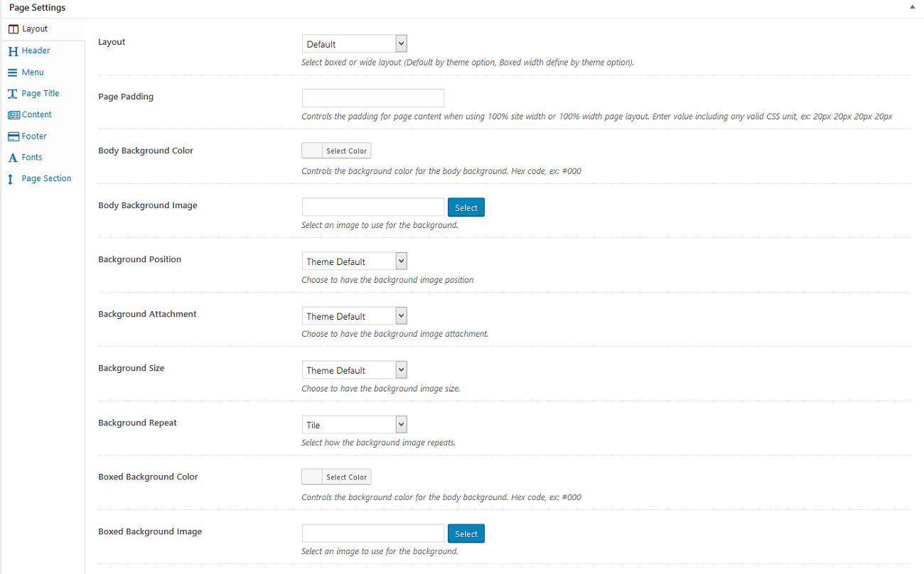Focus the Boxed Background Image input field
Image resolution: width=924 pixels, height=574 pixels.
373,534
